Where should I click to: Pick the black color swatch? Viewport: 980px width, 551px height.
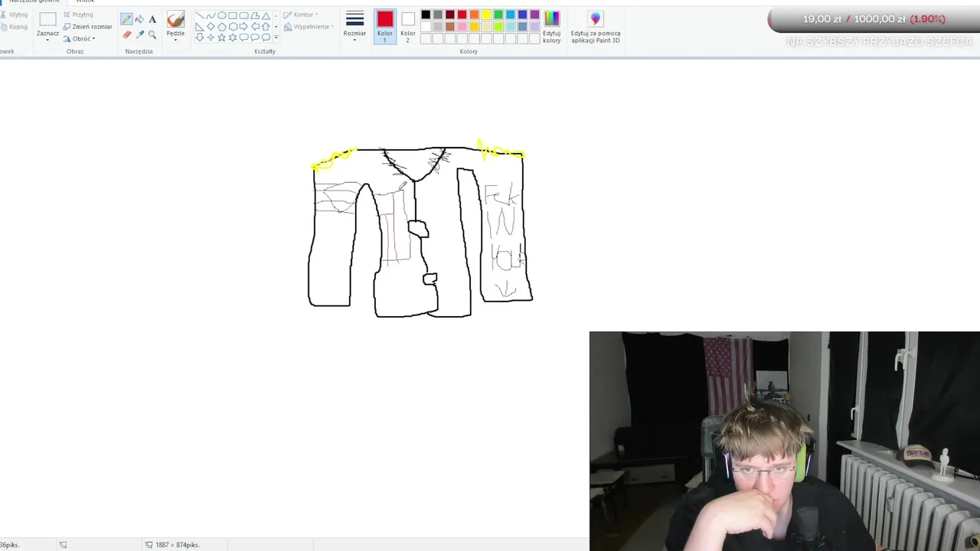[x=426, y=15]
